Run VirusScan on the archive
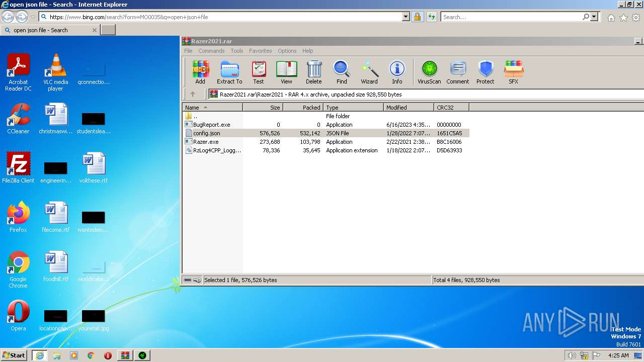The height and width of the screenshot is (362, 644). [429, 72]
